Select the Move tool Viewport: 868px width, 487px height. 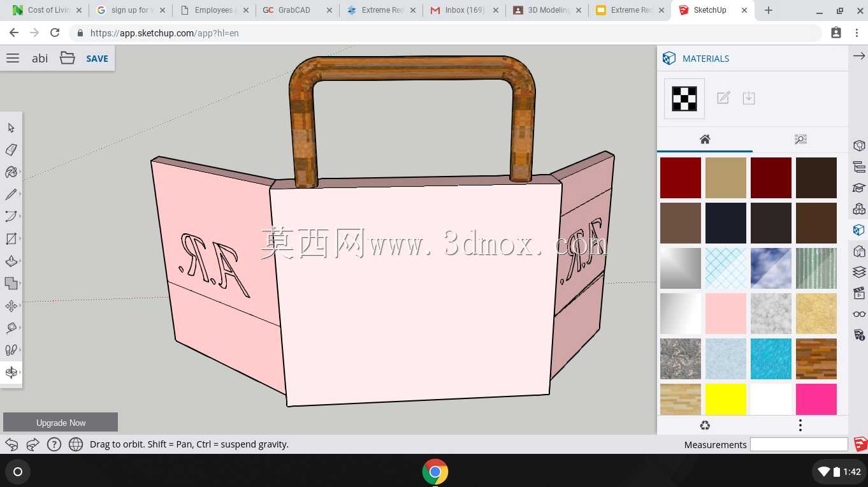[x=11, y=306]
